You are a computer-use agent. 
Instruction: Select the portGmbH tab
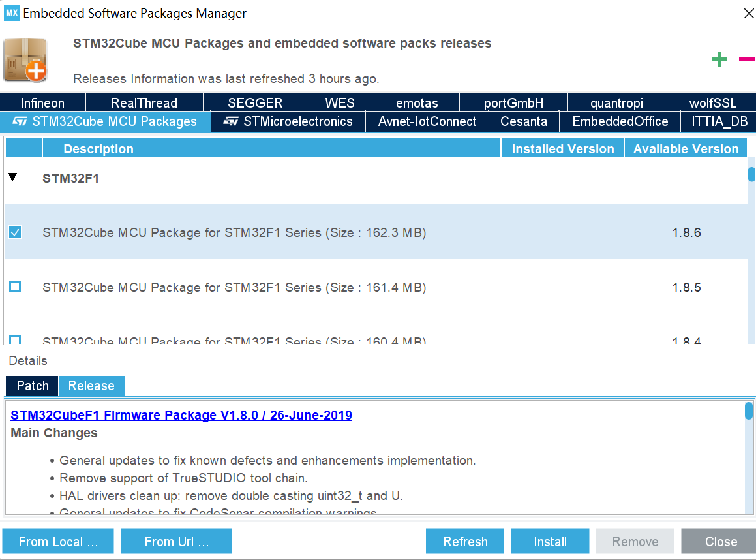pos(513,102)
